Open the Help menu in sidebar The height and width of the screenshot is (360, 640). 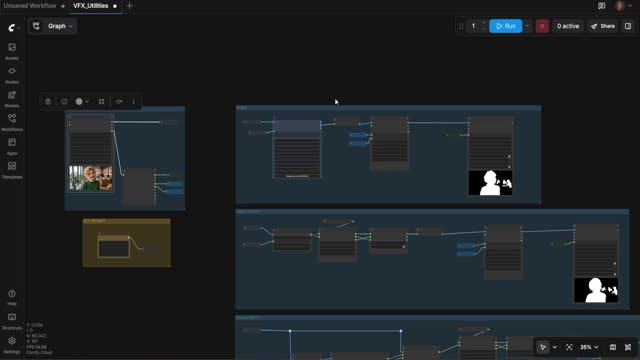tap(12, 297)
